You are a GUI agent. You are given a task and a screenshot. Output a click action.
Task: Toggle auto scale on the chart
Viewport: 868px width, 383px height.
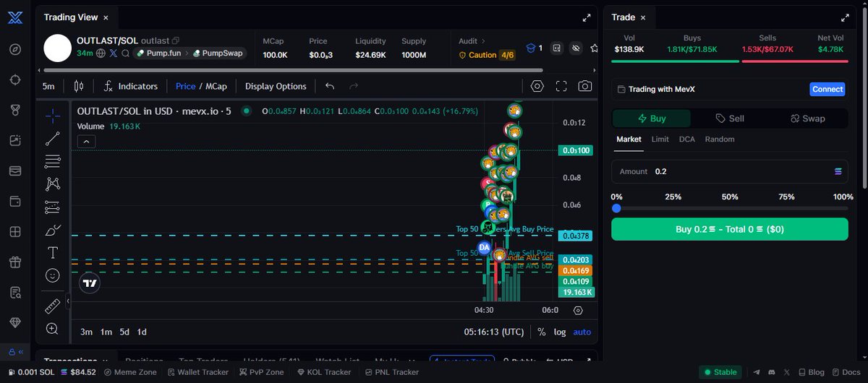point(582,332)
